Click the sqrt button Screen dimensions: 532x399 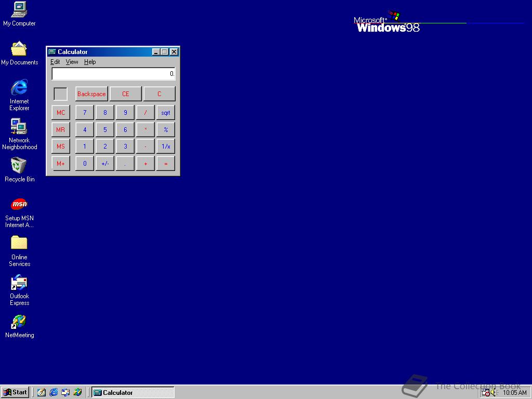point(166,113)
